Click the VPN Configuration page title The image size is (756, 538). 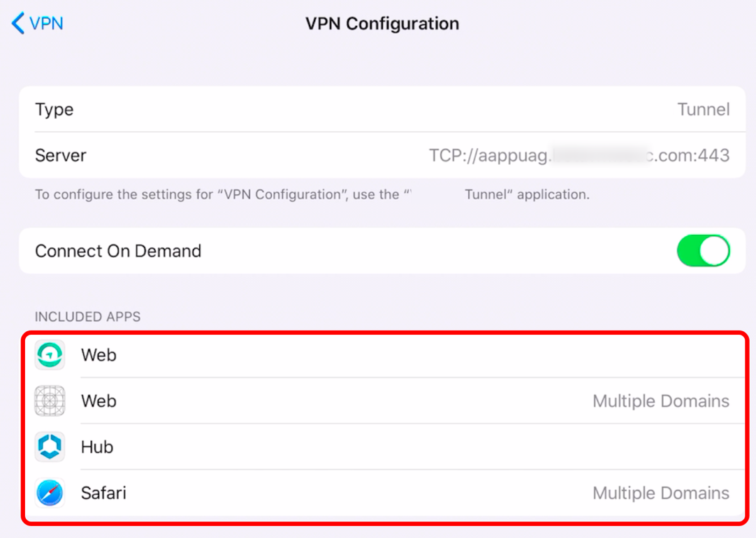click(382, 24)
